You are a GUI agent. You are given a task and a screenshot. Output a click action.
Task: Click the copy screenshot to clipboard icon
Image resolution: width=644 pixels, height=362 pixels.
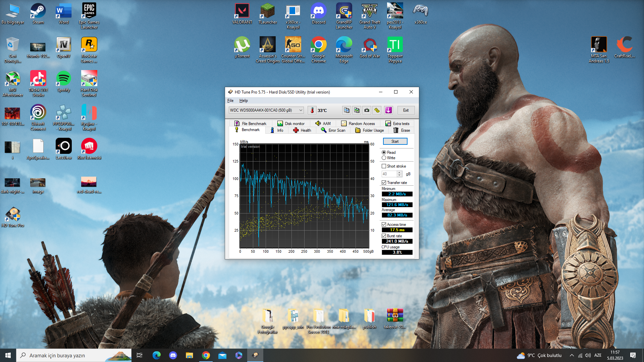[357, 110]
